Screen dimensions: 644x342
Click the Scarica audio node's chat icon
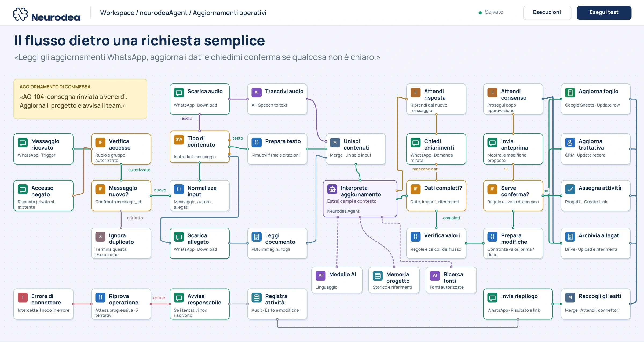tap(179, 93)
